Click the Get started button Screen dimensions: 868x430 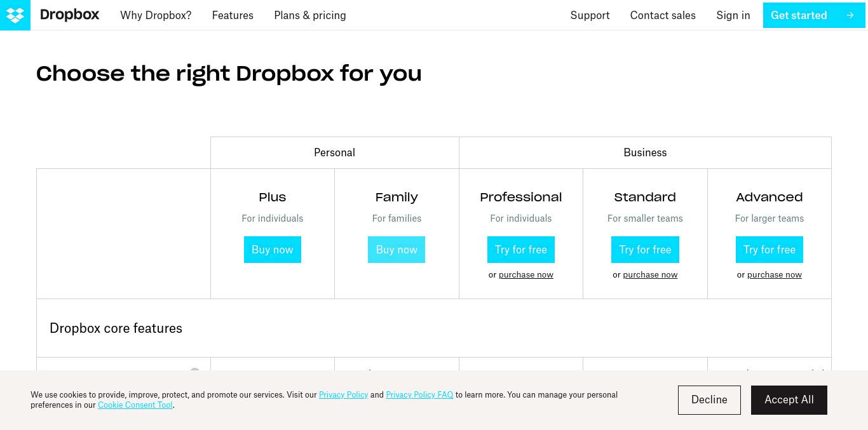pyautogui.click(x=814, y=15)
